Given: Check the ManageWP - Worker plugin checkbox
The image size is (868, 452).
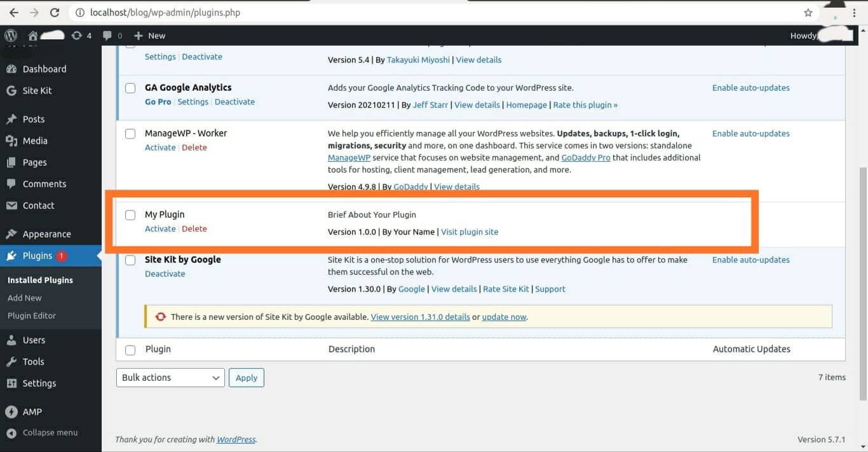Looking at the screenshot, I should pos(130,133).
